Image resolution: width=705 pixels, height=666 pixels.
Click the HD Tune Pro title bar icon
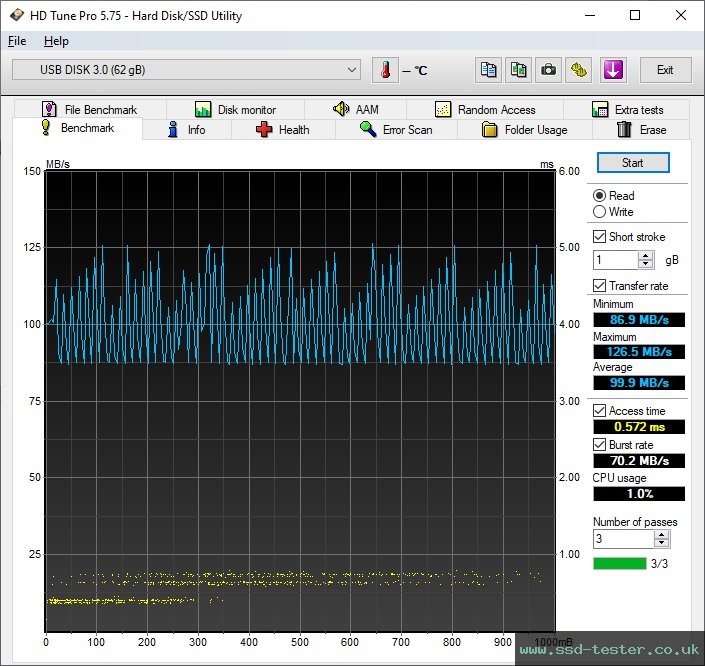point(17,15)
